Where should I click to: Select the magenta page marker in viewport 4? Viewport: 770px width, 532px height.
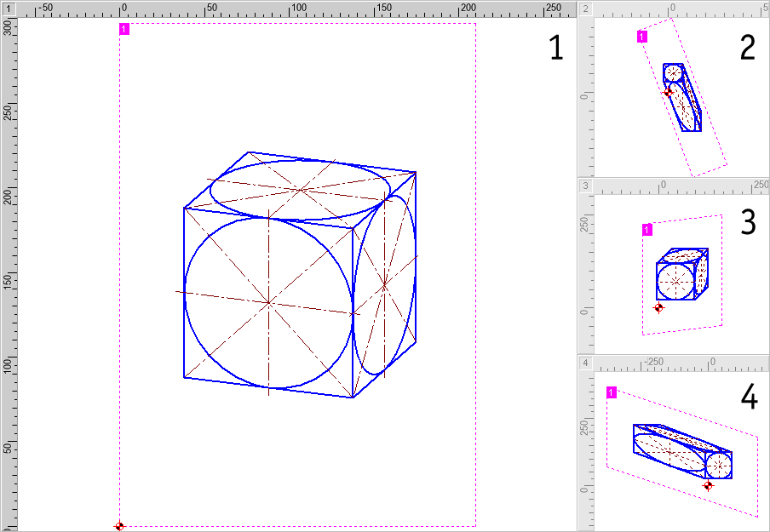tap(612, 392)
